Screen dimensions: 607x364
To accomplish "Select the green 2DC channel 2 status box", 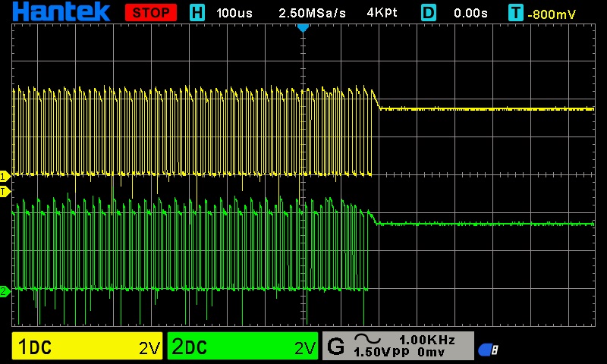I will [243, 346].
